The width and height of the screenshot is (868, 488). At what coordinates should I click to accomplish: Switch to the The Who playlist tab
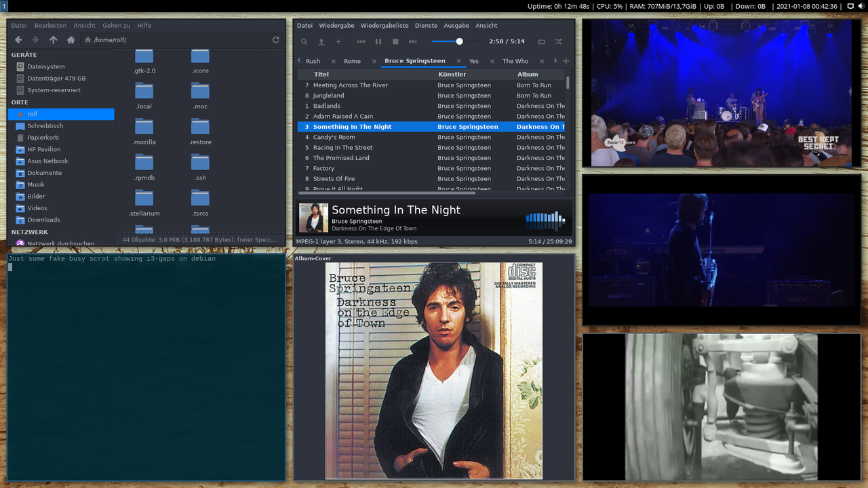click(515, 61)
